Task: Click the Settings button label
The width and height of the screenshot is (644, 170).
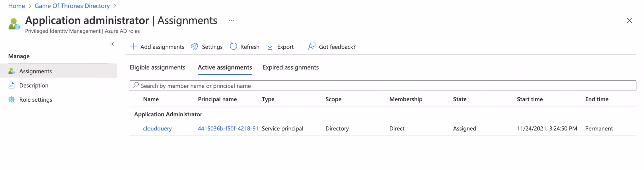Action: (212, 47)
